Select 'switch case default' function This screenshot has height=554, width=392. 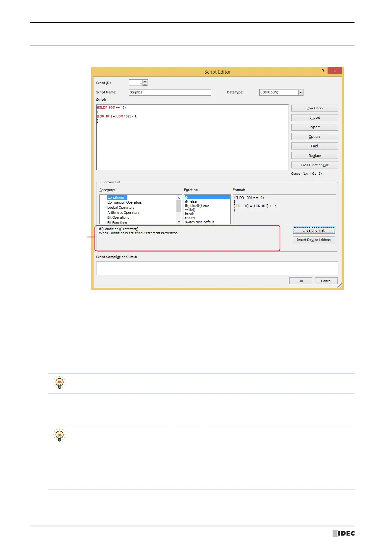coord(199,222)
